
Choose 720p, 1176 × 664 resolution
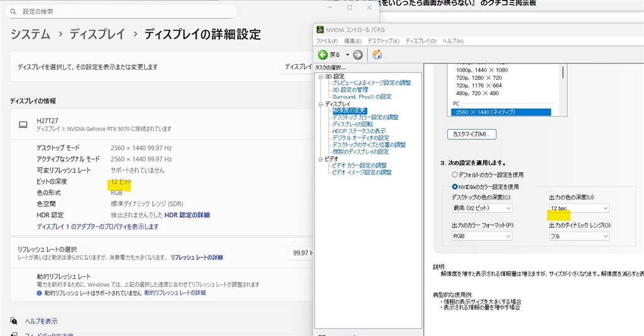[x=479, y=86]
